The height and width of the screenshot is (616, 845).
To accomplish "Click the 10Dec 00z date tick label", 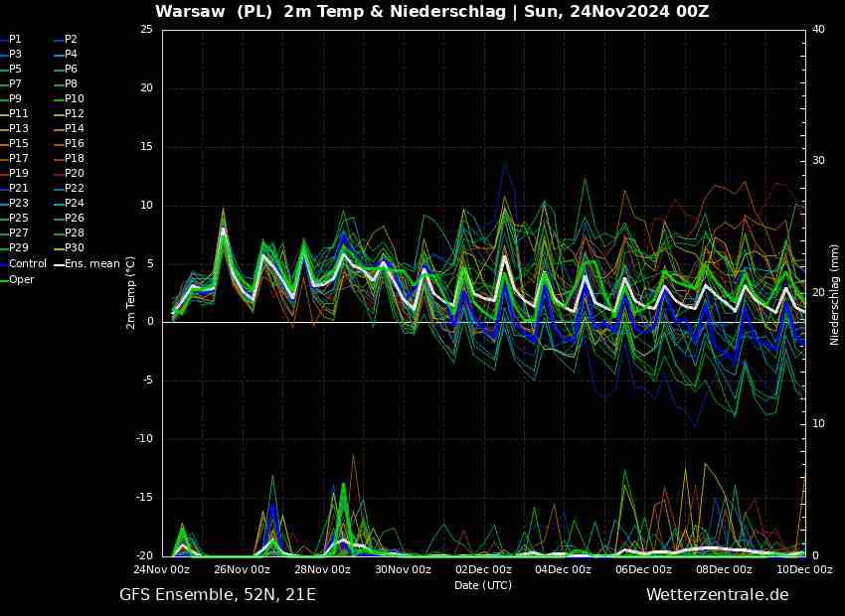I will pos(804,569).
